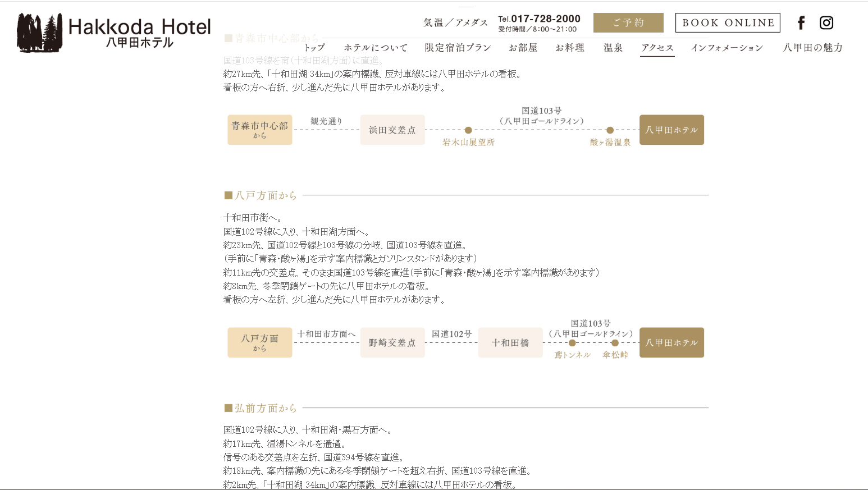Click the ご予約 reservation button
868x490 pixels.
628,23
